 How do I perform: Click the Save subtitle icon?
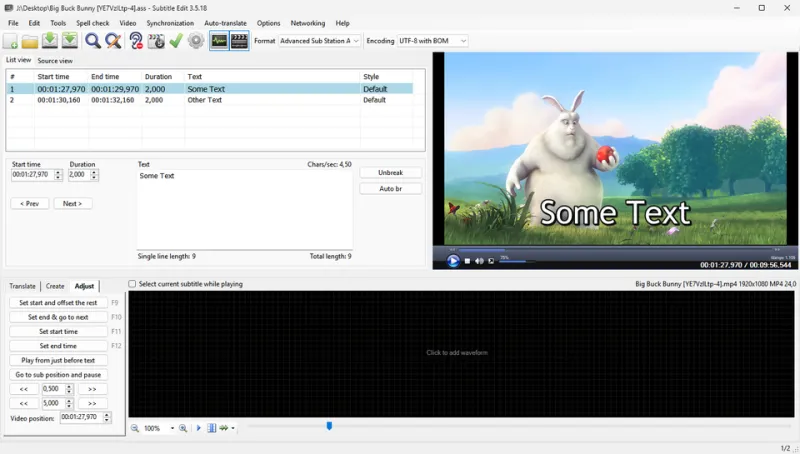(x=49, y=41)
